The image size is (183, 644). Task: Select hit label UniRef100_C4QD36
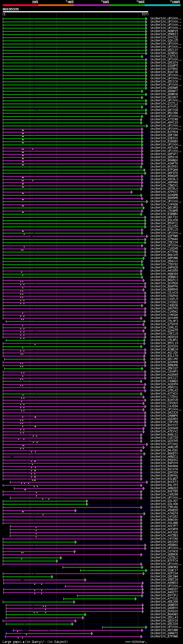[x=164, y=306]
